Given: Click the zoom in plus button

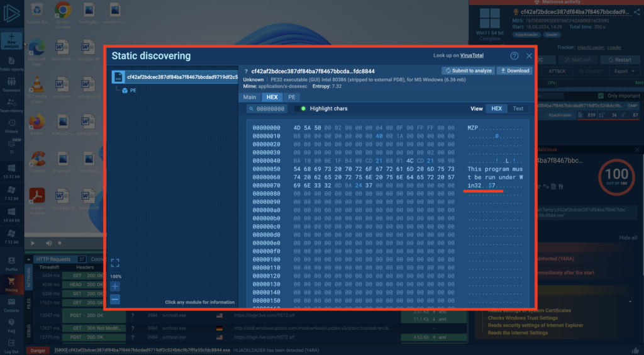Looking at the screenshot, I should coord(114,286).
